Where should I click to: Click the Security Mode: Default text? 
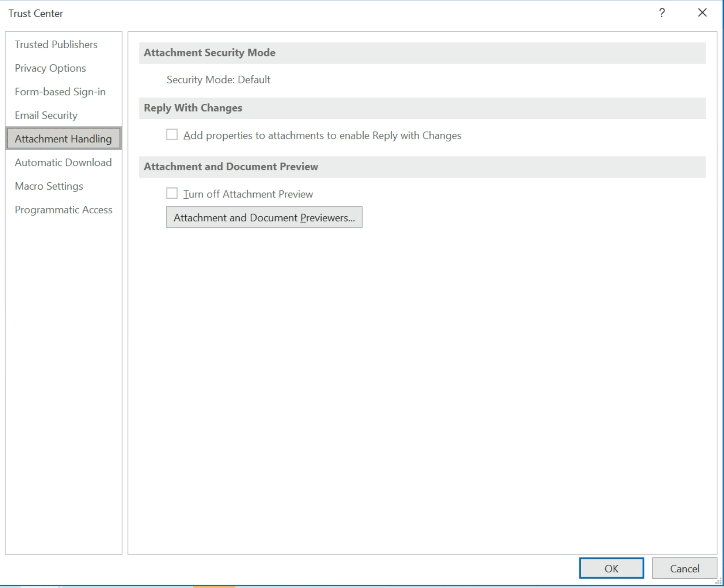(218, 80)
